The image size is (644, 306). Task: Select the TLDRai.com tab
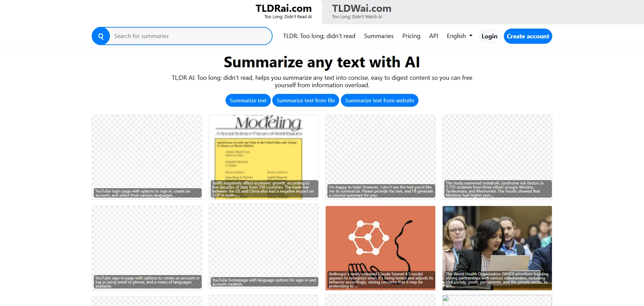click(283, 12)
